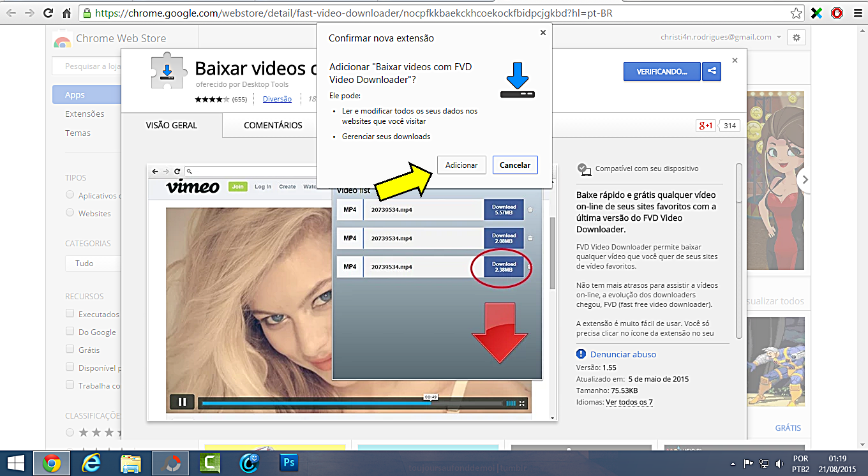Open the Tudo categories dropdown

93,263
